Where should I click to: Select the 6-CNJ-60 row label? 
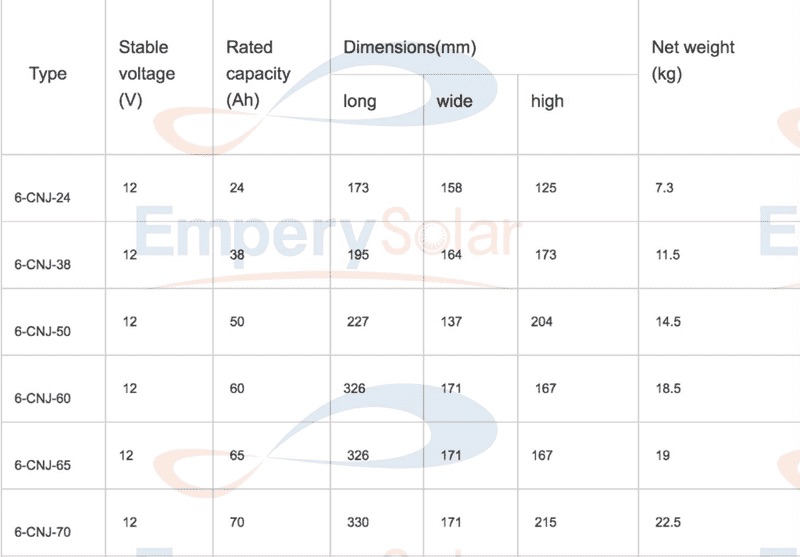click(42, 398)
